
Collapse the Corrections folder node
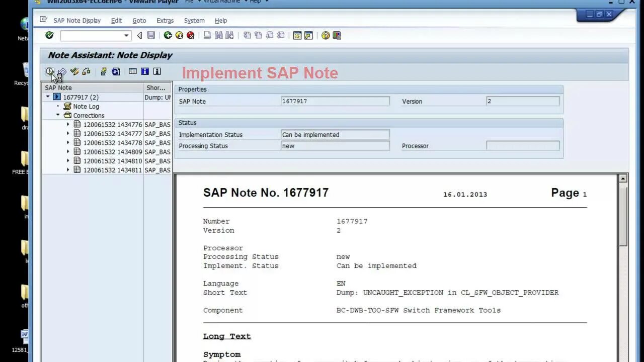point(58,115)
